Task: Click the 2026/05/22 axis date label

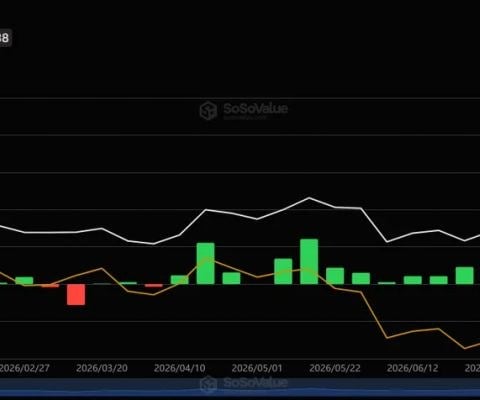Action: coord(335,368)
